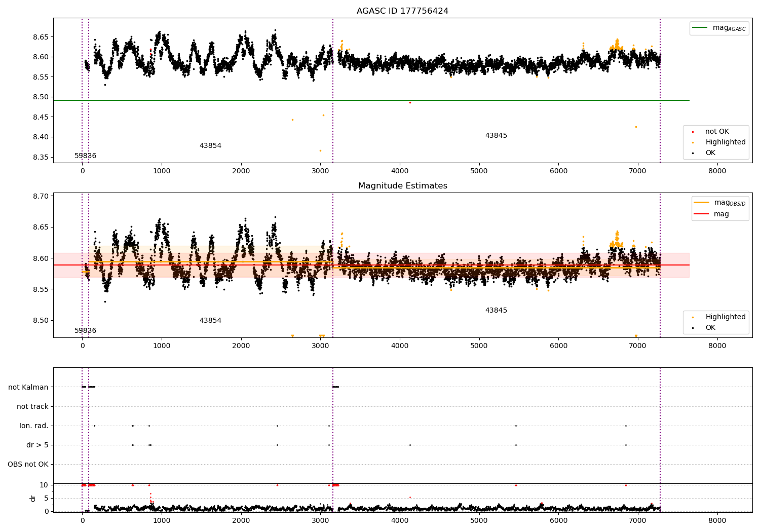Click the tick label 10 on dr axis
Viewport: 760px width, 532px height.
pyautogui.click(x=44, y=485)
